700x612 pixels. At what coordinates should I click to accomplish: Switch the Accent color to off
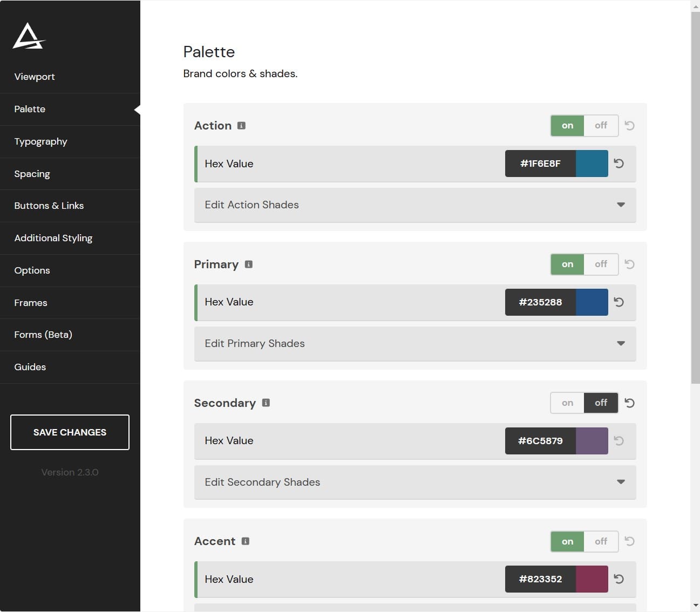(601, 541)
